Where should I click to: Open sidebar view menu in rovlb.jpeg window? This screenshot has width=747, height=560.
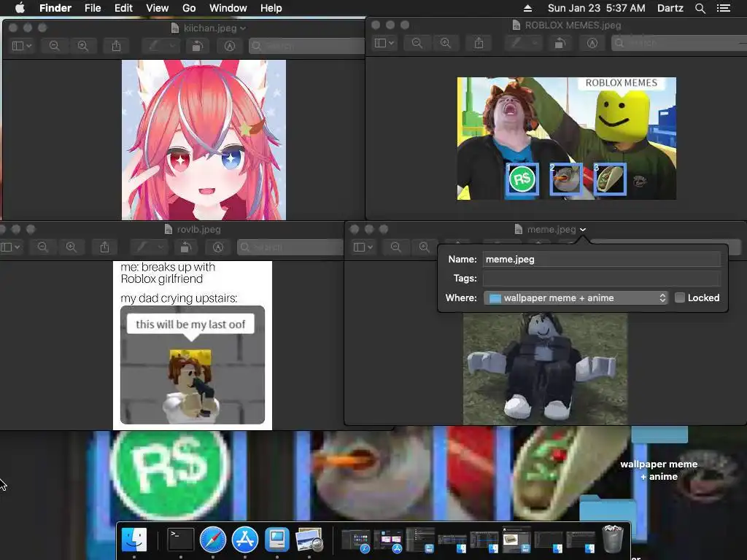(x=10, y=247)
